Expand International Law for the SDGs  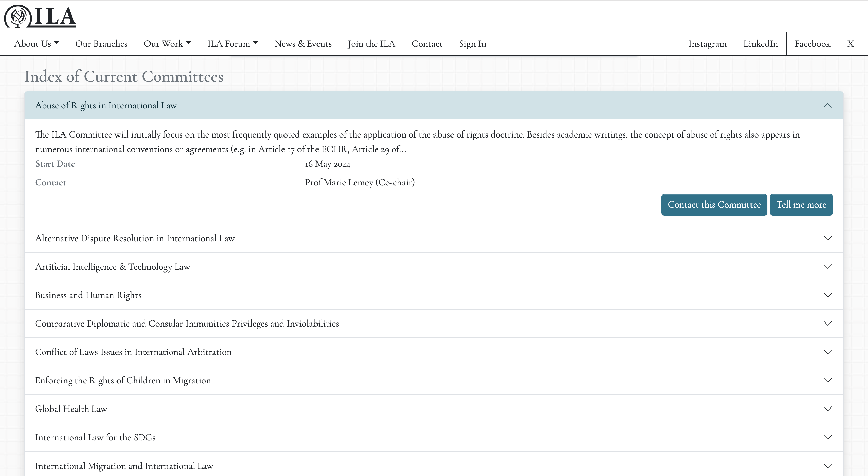click(x=434, y=437)
